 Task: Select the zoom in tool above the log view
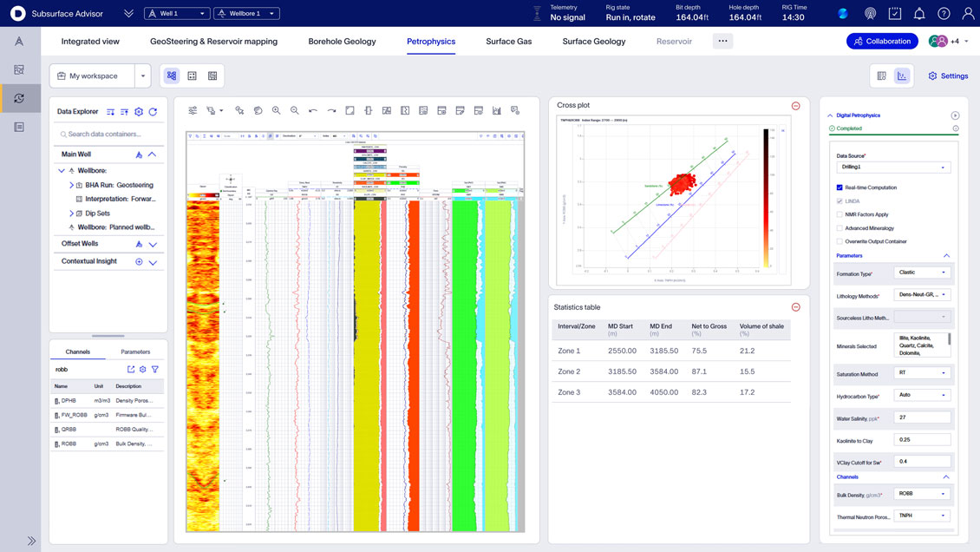pos(276,110)
